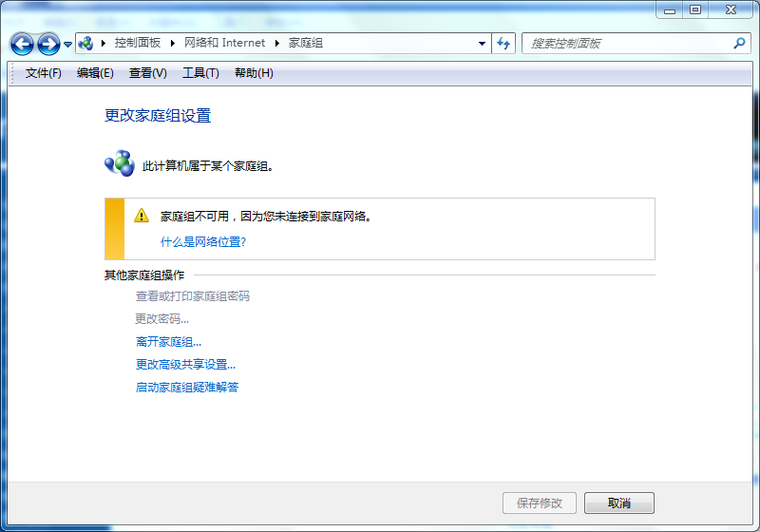The width and height of the screenshot is (760, 532).
Task: Open 更改高级共享设置 link
Action: coord(185,365)
